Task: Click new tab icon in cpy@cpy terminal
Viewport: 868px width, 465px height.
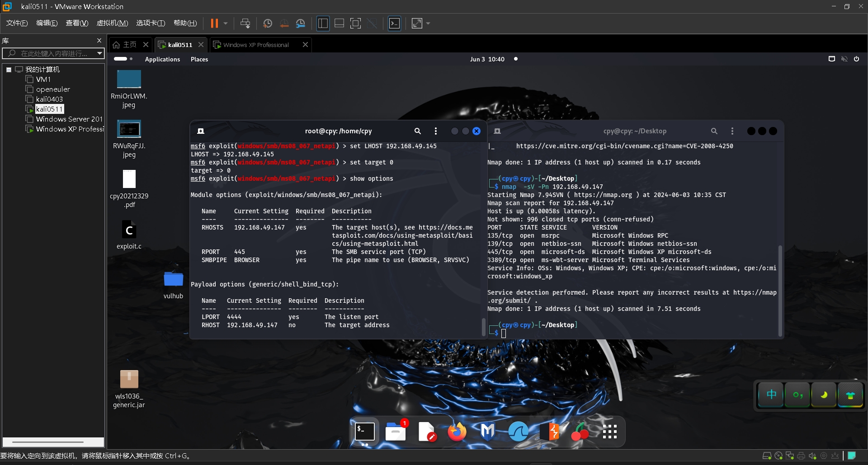Action: pyautogui.click(x=497, y=131)
